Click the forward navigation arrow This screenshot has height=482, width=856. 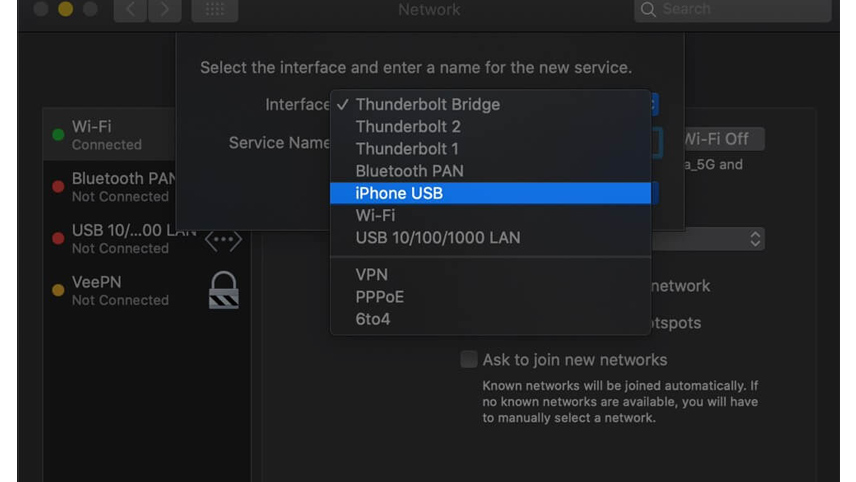tap(165, 10)
